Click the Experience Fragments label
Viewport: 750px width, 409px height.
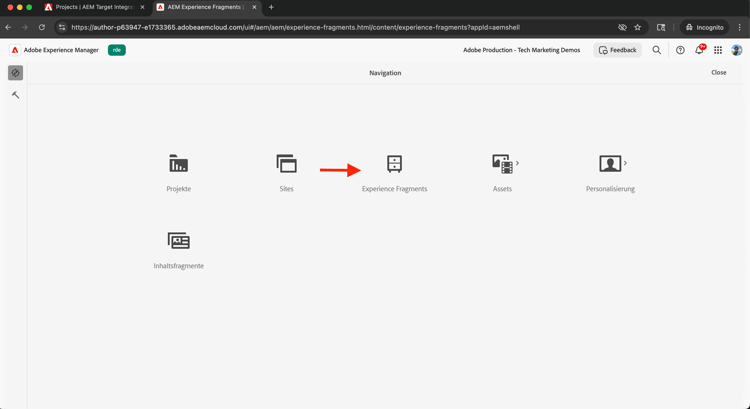(x=395, y=188)
